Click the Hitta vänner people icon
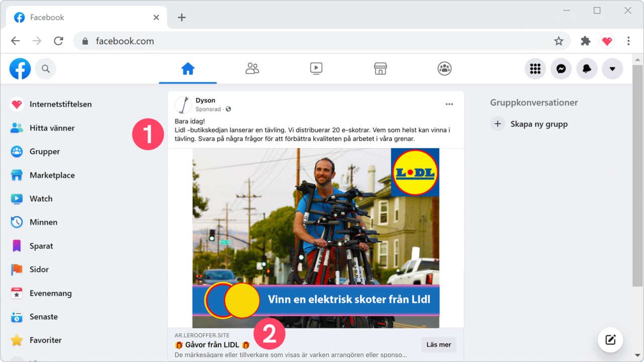Image resolution: width=644 pixels, height=362 pixels. pyautogui.click(x=17, y=128)
